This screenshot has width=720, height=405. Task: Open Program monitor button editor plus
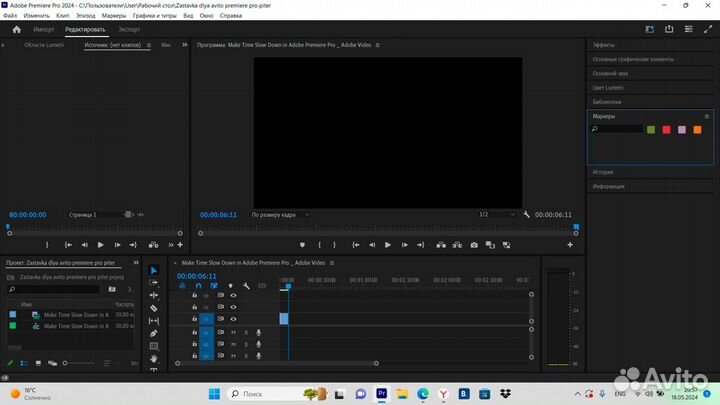coord(570,245)
